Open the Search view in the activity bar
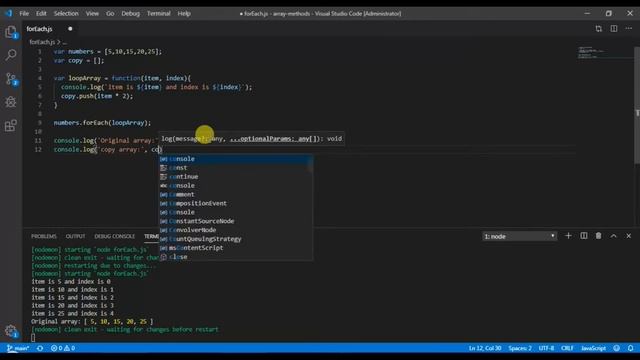The height and width of the screenshot is (360, 640). tap(11, 55)
